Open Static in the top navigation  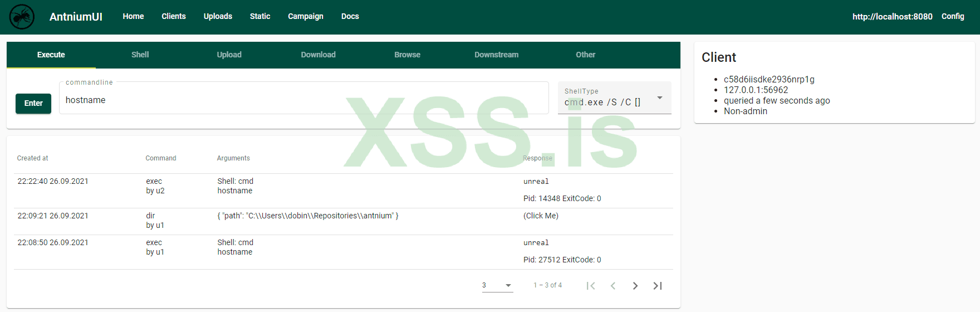260,16
